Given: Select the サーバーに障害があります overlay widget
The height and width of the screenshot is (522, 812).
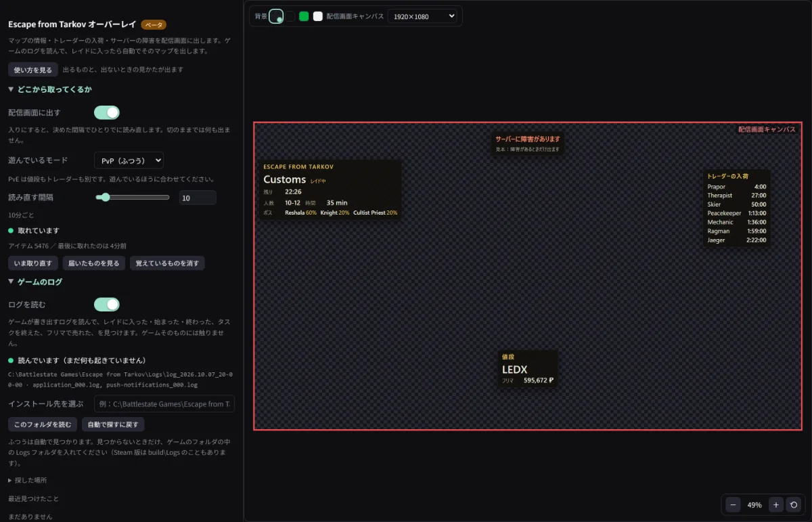Looking at the screenshot, I should tap(528, 144).
